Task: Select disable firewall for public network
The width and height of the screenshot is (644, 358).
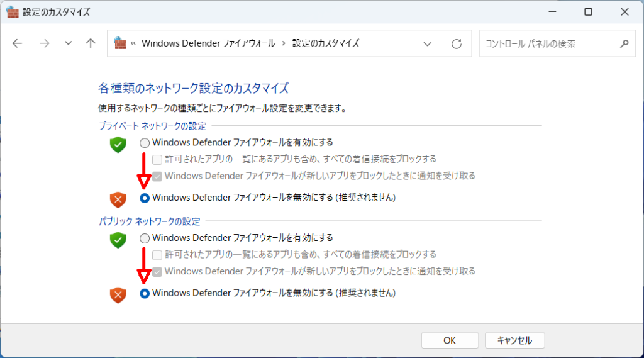Action: [x=145, y=293]
